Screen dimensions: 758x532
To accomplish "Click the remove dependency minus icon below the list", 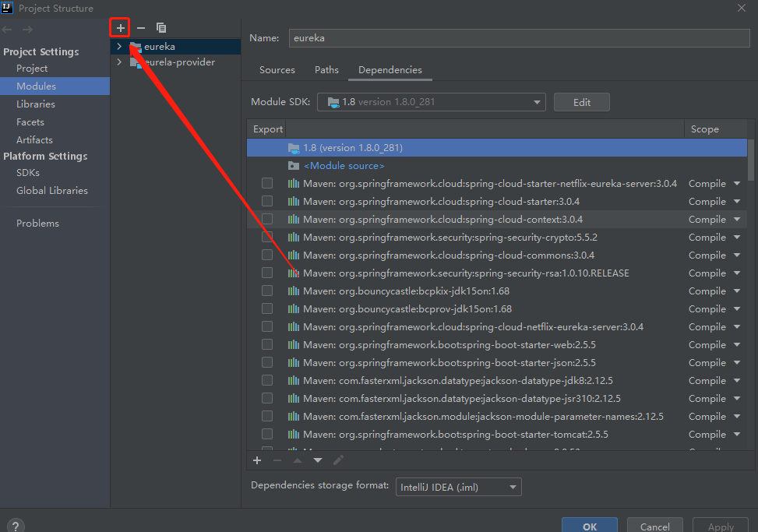I will [x=277, y=460].
